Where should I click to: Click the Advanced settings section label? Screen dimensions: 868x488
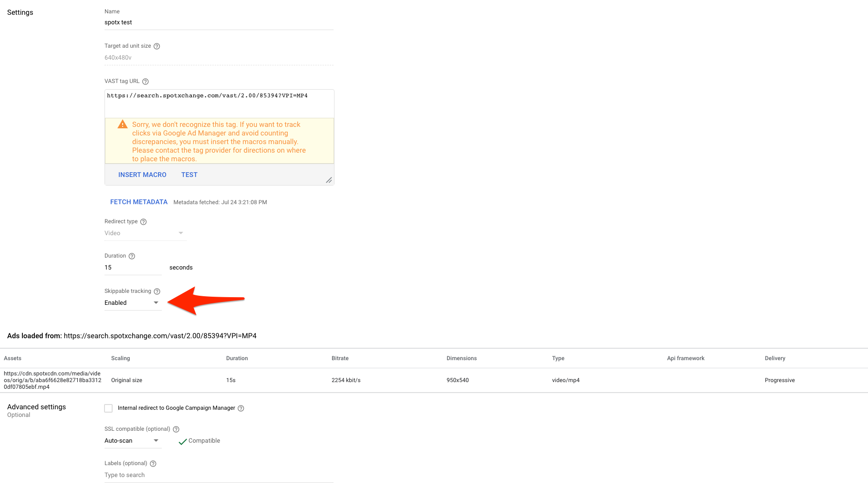pyautogui.click(x=36, y=407)
